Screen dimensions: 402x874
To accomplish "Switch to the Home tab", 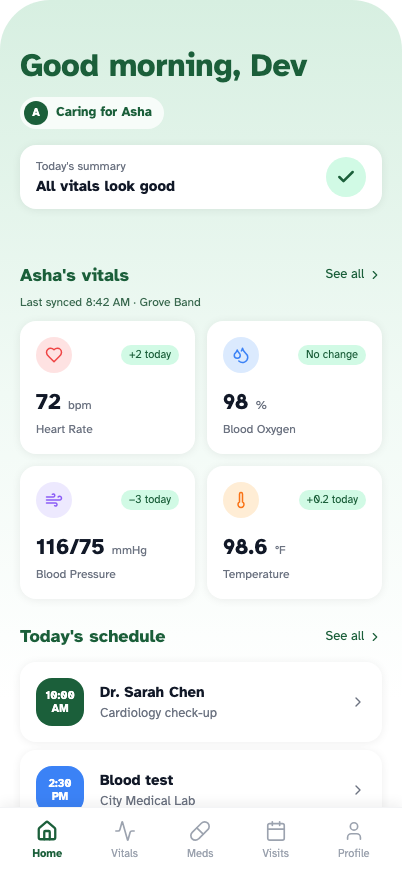I will (x=47, y=839).
